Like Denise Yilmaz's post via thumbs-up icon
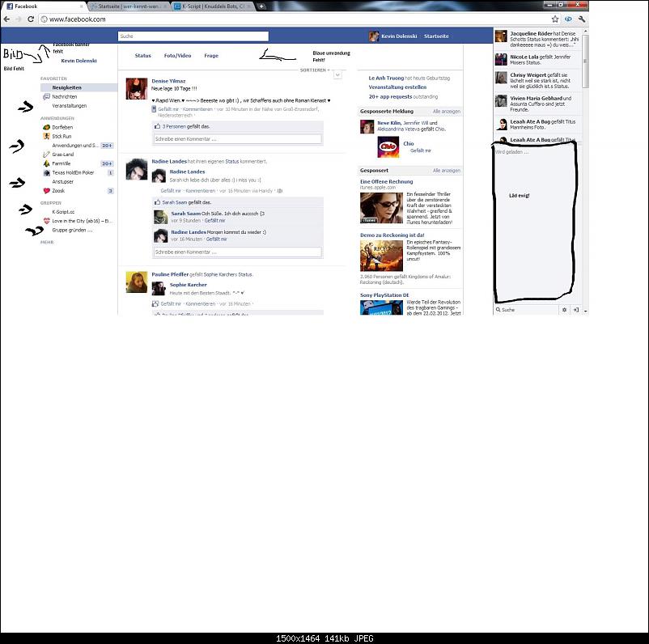Viewport: 649px width, 644px height. coord(157,126)
